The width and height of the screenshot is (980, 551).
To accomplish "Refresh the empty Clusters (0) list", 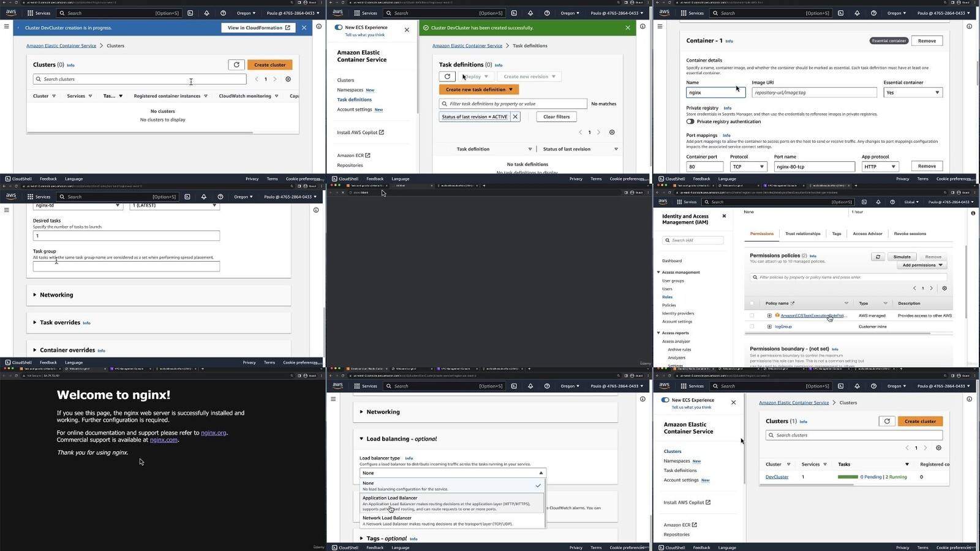I will click(x=236, y=64).
